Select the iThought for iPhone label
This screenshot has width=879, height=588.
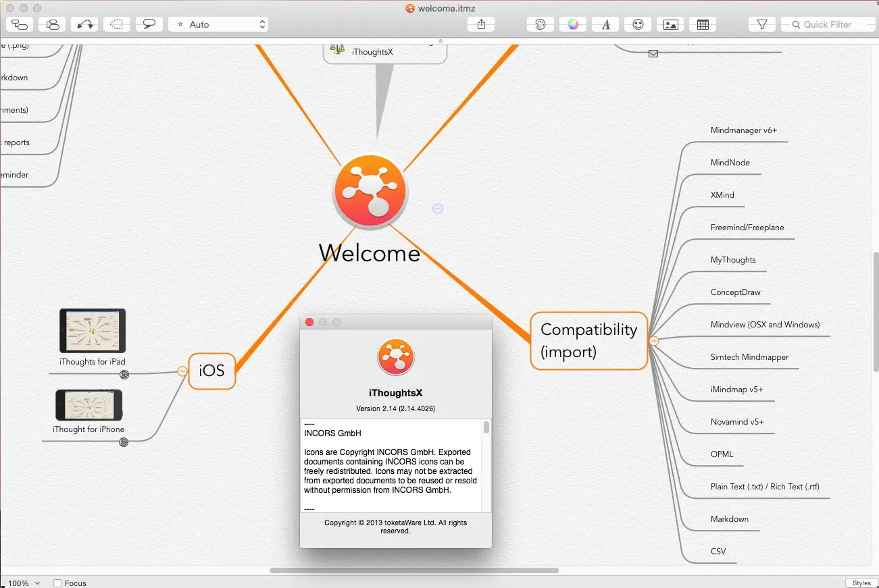tap(89, 429)
